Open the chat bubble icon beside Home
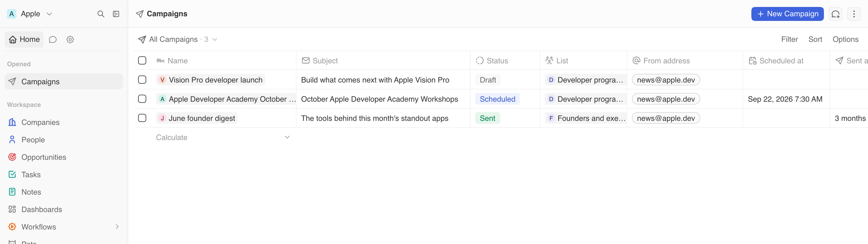868x244 pixels. click(x=53, y=40)
